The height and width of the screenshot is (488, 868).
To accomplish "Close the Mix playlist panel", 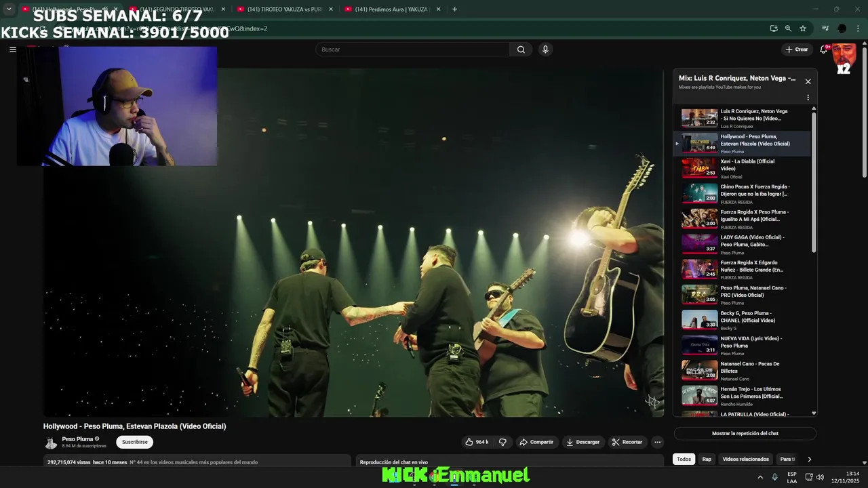I will (x=808, y=81).
